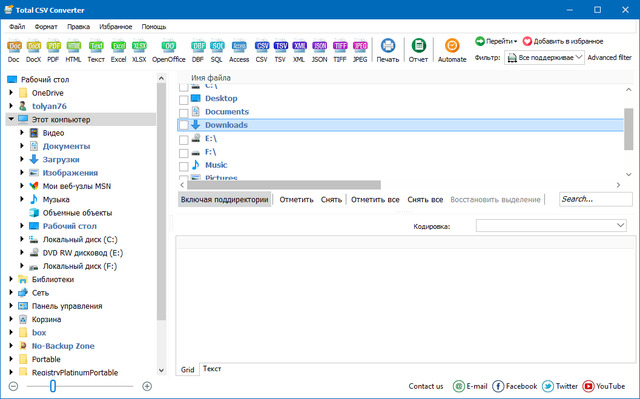Visit the Facebook page icon
The height and width of the screenshot is (399, 640).
pyautogui.click(x=498, y=386)
